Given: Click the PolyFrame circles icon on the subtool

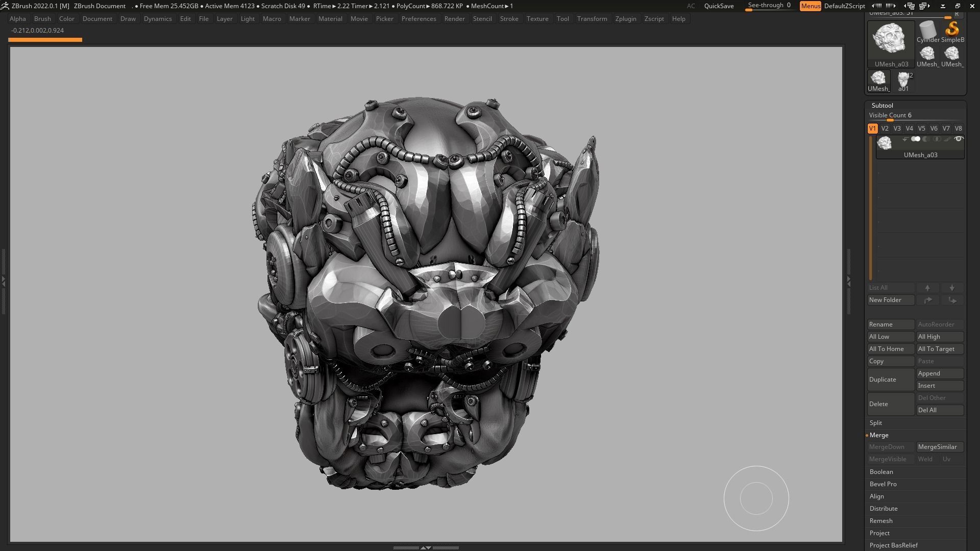Looking at the screenshot, I should point(916,139).
